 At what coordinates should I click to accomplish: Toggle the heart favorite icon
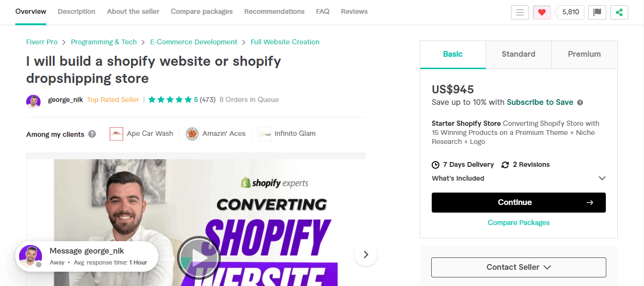click(542, 12)
